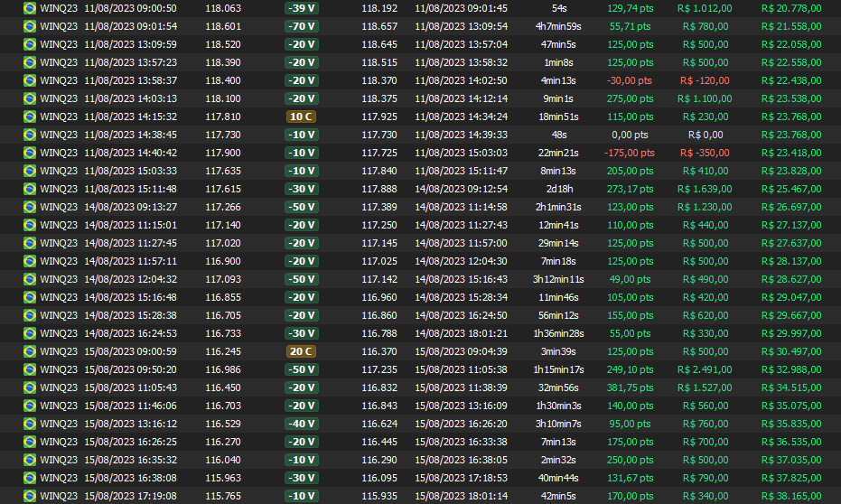The height and width of the screenshot is (504, 841).
Task: Click the red R$ -350,00 loss value
Action: pyautogui.click(x=705, y=153)
